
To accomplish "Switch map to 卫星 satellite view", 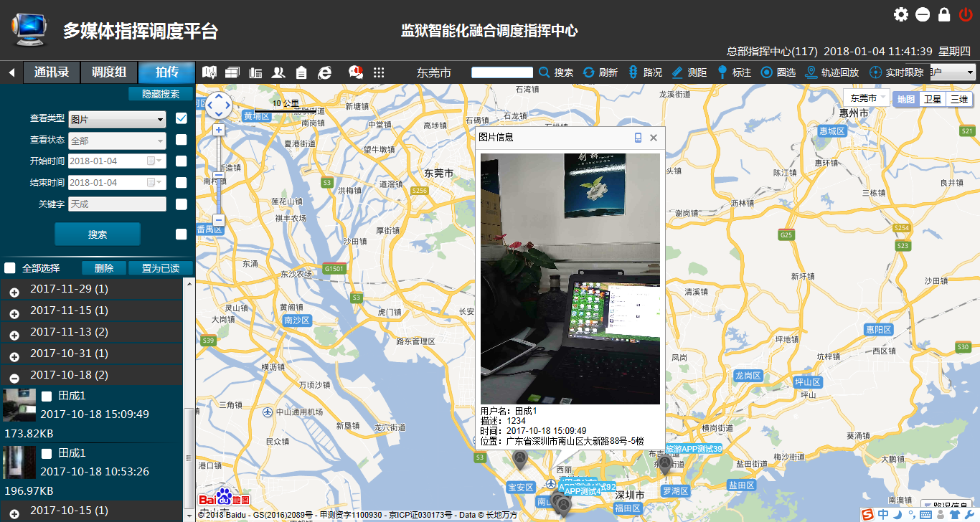I will [932, 100].
